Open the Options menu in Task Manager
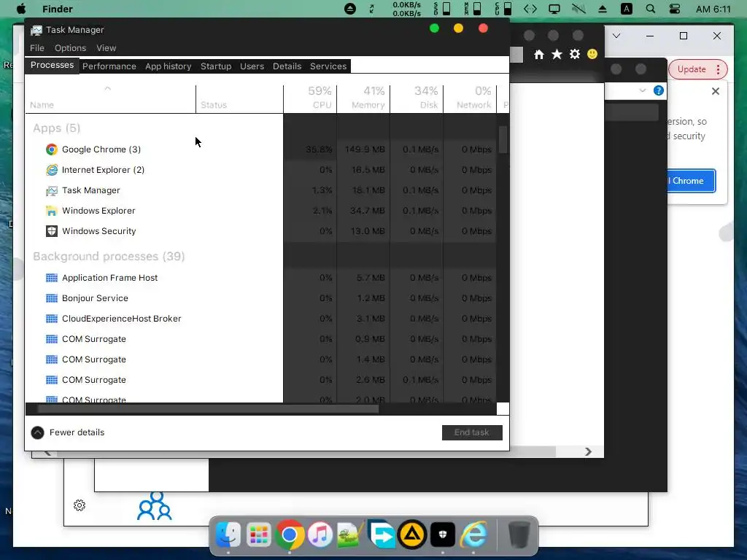This screenshot has width=747, height=560. 70,48
